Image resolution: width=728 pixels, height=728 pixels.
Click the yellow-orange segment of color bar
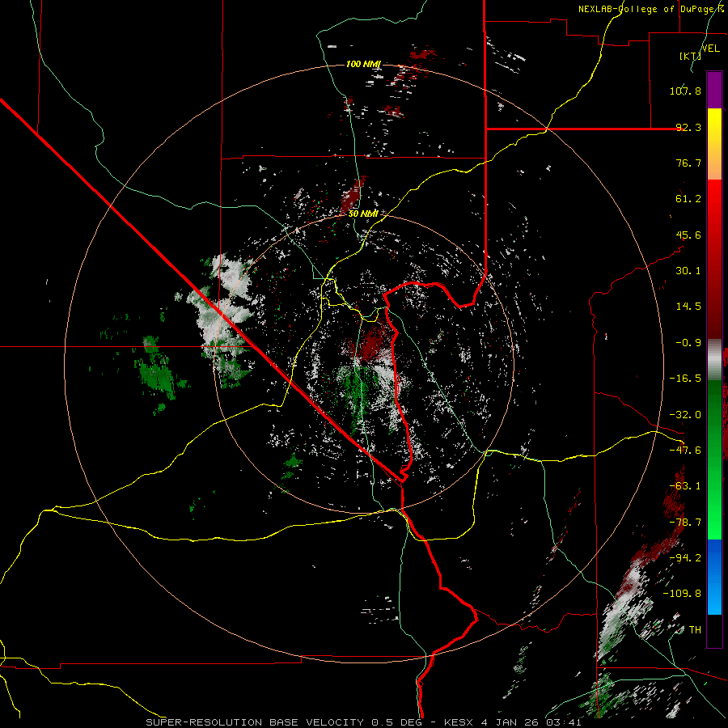[714, 144]
